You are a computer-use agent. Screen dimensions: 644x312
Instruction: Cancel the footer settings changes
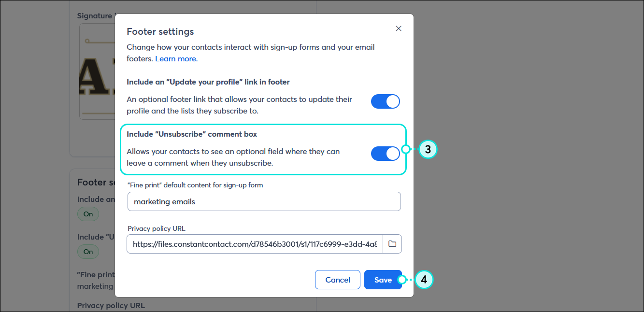(x=337, y=280)
